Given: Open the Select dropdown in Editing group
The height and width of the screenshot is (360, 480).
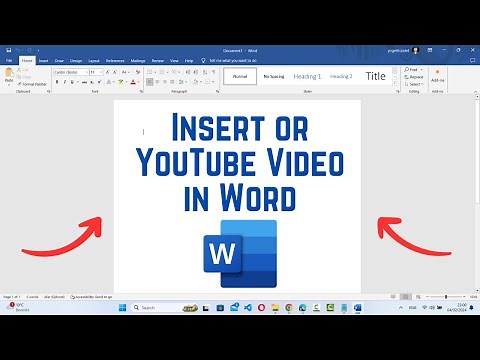Looking at the screenshot, I should pos(414,84).
